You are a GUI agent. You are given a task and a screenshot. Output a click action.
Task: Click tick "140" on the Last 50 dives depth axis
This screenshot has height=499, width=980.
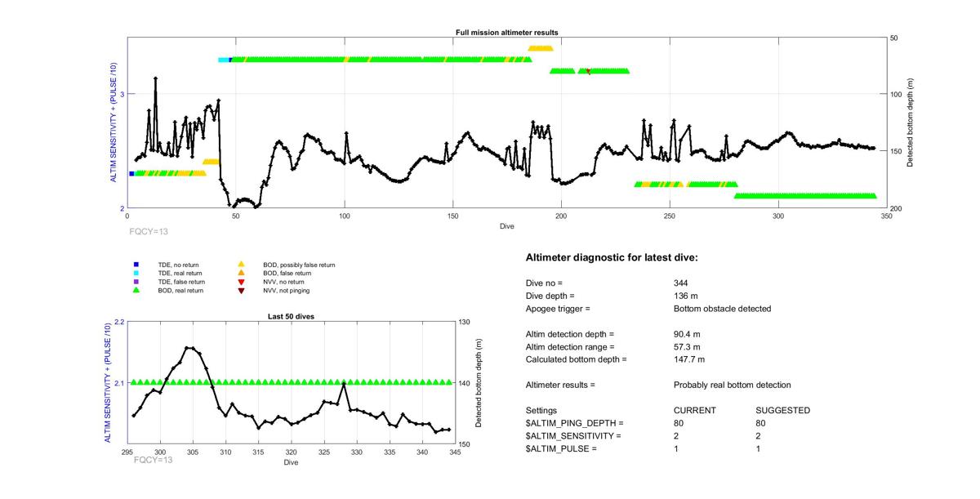pos(465,383)
